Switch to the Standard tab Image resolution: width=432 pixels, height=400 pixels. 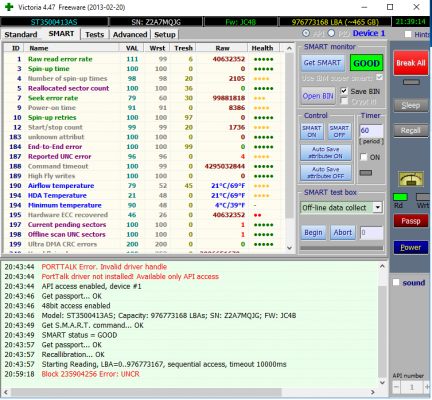click(x=21, y=35)
